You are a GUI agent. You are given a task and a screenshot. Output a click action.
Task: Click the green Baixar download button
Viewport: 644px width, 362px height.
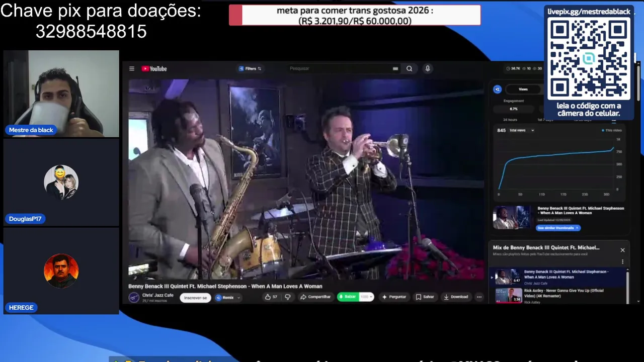[x=348, y=297]
